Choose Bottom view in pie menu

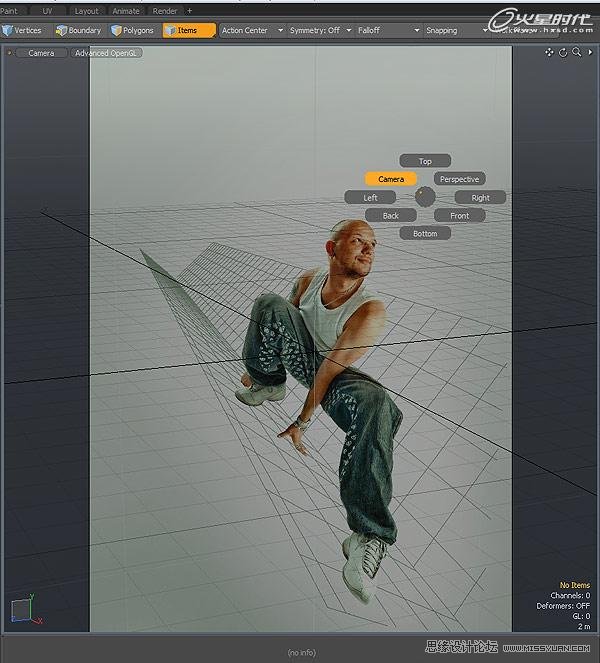425,233
